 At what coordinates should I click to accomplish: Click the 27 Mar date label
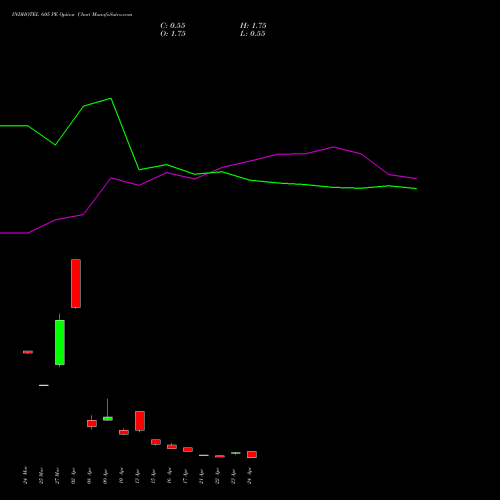pos(57,475)
